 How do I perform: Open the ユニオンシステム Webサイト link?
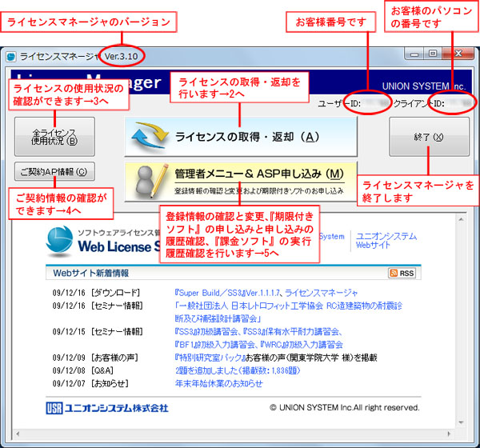pos(386,240)
